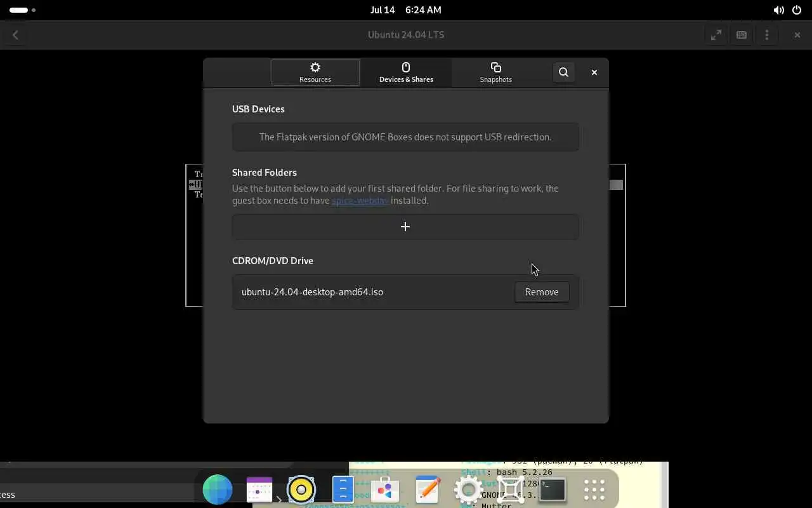Open the Snapshots tab
This screenshot has width=812, height=508.
coord(495,72)
